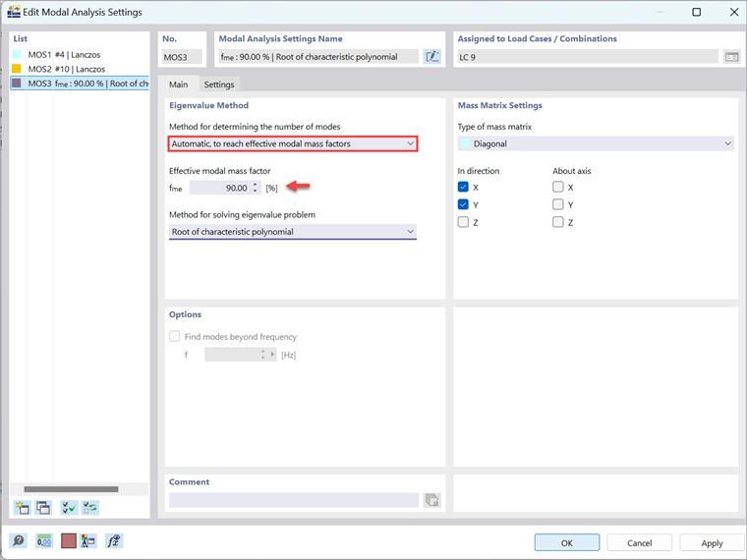Click the Modal Analysis Settings Name field
The width and height of the screenshot is (747, 560).
click(318, 57)
